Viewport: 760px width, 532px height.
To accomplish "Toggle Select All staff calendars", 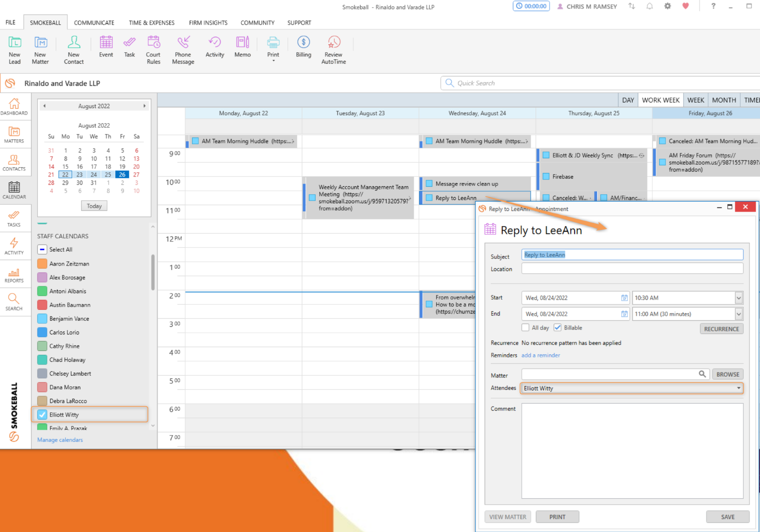I will 42,249.
